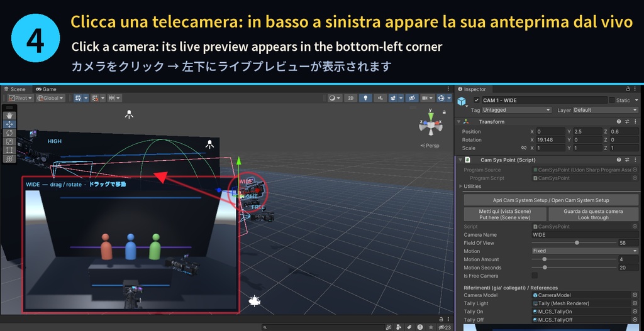This screenshot has width=644, height=331.
Task: Open Transform component preset settings icon
Action: [x=627, y=122]
